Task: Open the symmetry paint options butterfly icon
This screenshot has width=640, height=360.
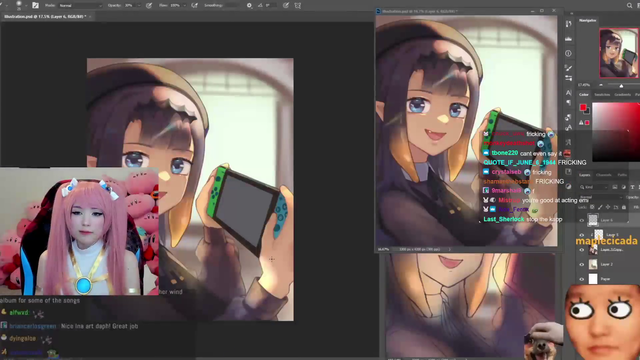Action: 298,5
